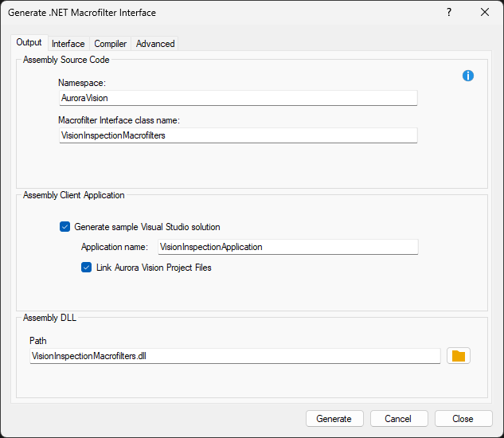The width and height of the screenshot is (504, 438).
Task: Uncheck Generate sample Visual Studio solution
Action: pos(65,227)
